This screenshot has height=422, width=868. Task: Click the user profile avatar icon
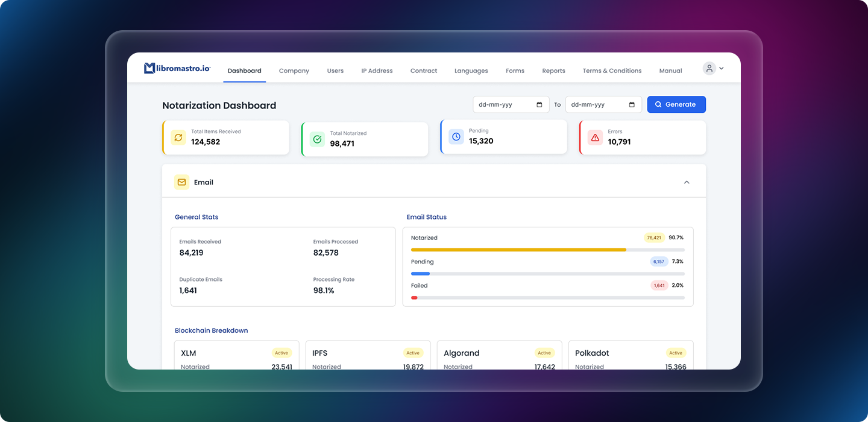pos(709,69)
